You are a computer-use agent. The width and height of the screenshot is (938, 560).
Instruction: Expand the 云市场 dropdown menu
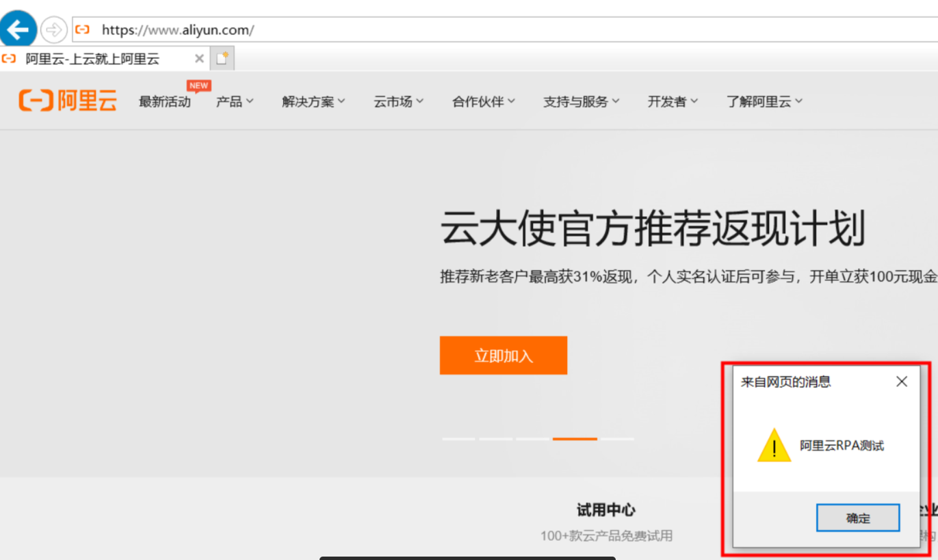pyautogui.click(x=398, y=102)
